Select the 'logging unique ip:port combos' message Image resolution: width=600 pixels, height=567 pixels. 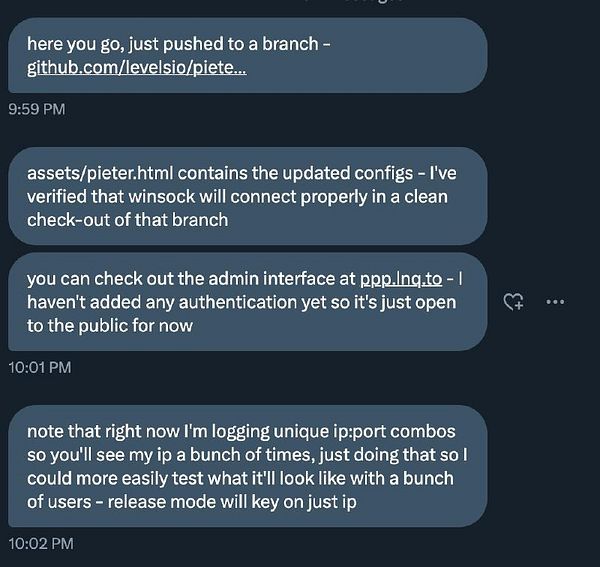tap(248, 466)
